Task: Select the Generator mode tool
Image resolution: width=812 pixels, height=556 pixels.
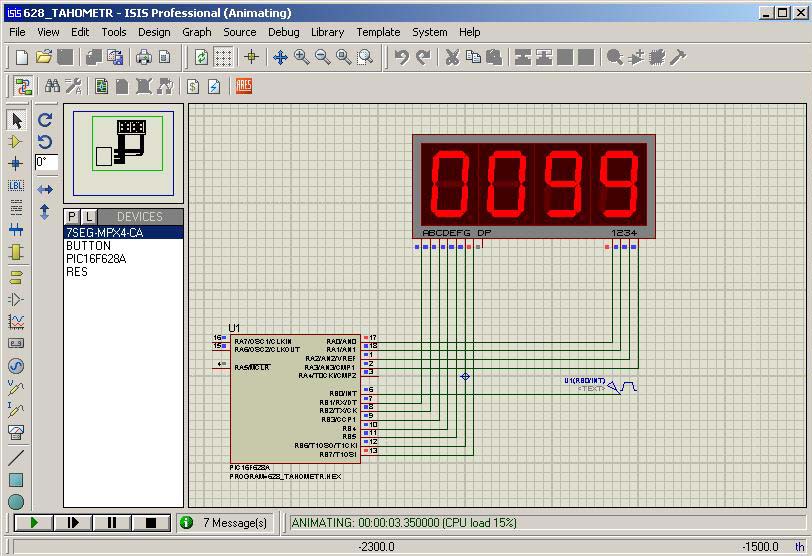Action: pos(16,366)
